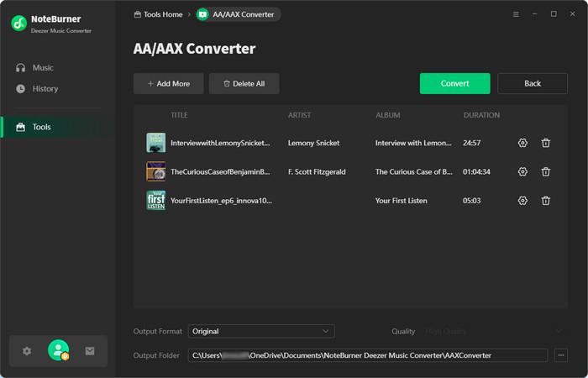The height and width of the screenshot is (378, 588).
Task: Click album The Curious Case of B...
Action: [x=414, y=171]
